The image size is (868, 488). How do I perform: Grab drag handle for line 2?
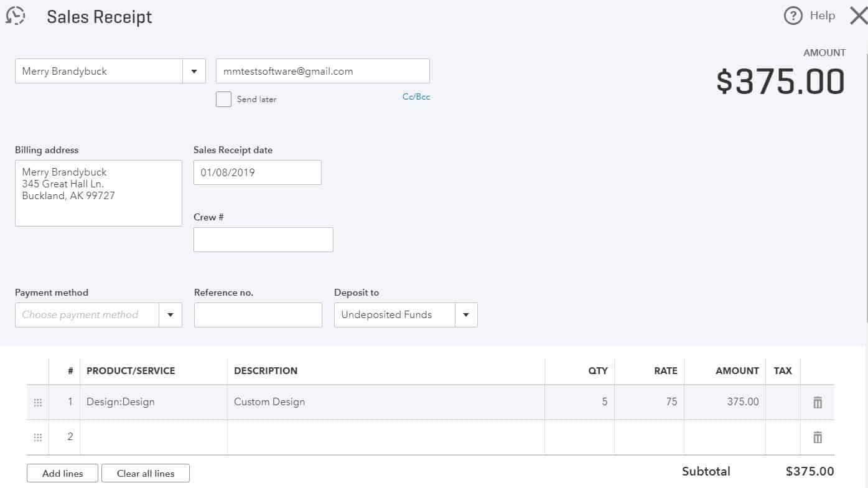click(38, 437)
